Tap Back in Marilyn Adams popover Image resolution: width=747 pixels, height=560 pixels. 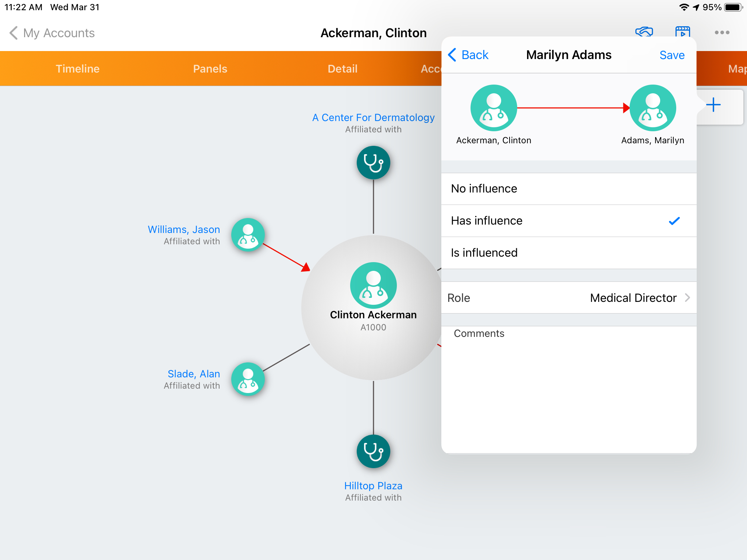[468, 55]
